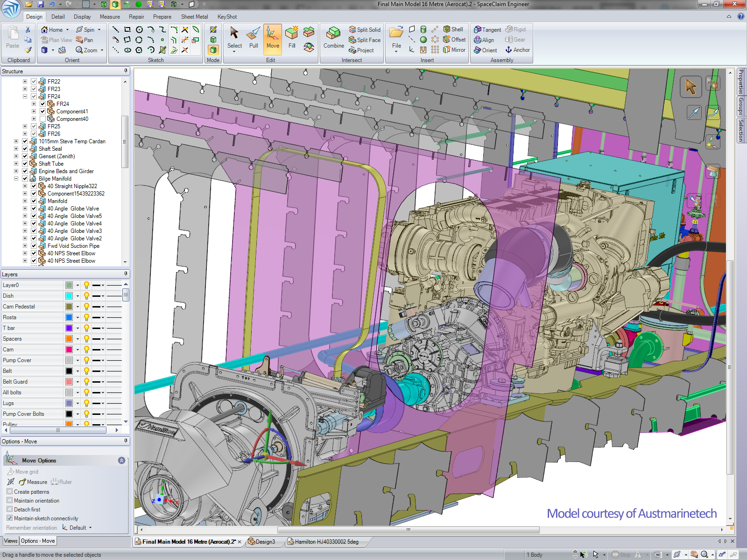Open the Home view orientation
The height and width of the screenshot is (560, 747).
coord(52,29)
